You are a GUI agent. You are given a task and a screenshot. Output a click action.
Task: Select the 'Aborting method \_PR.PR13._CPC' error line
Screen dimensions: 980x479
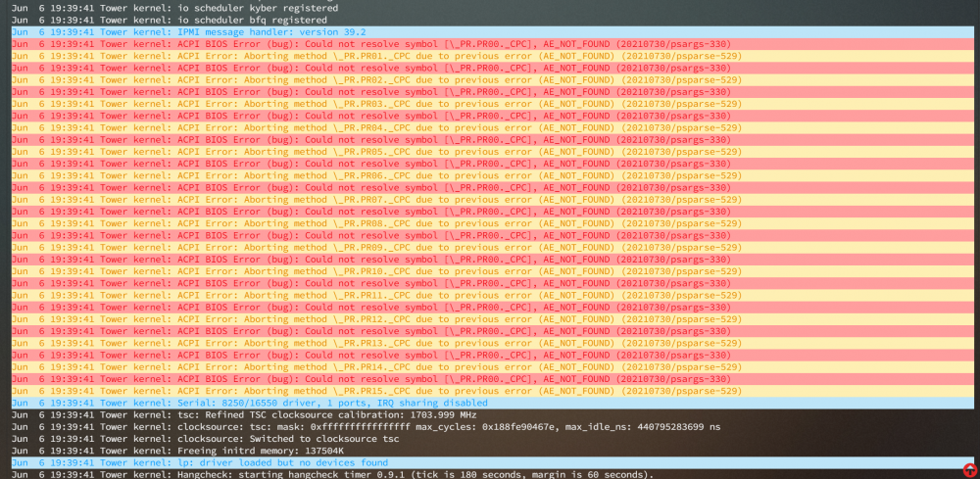493,343
